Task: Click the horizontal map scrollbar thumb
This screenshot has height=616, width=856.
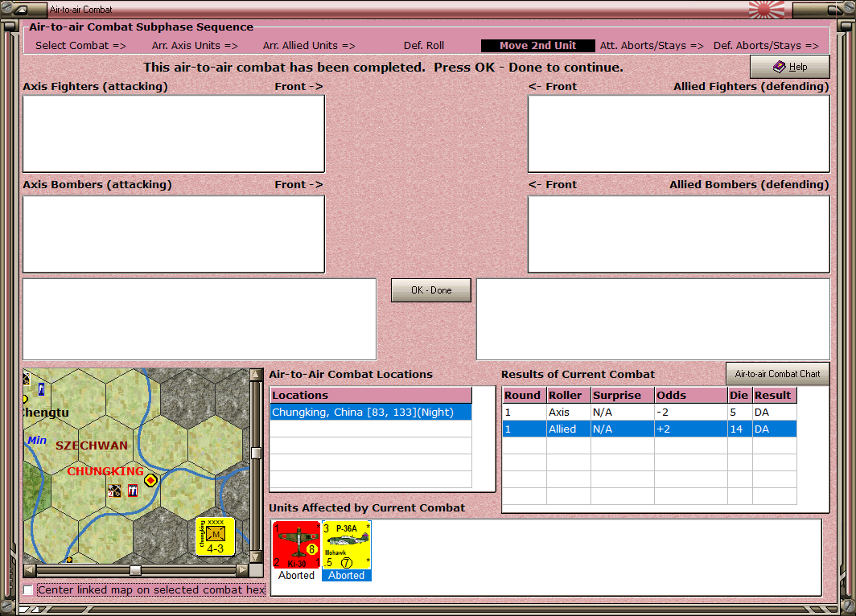Action: [135, 570]
